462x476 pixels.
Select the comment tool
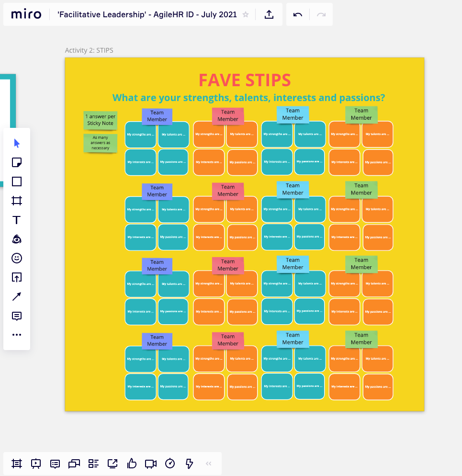point(17,316)
